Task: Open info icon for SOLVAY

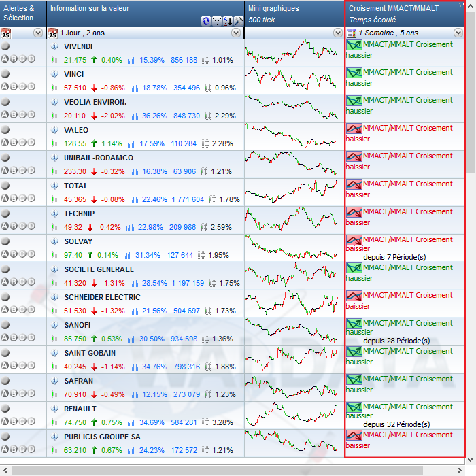Action: 54,241
